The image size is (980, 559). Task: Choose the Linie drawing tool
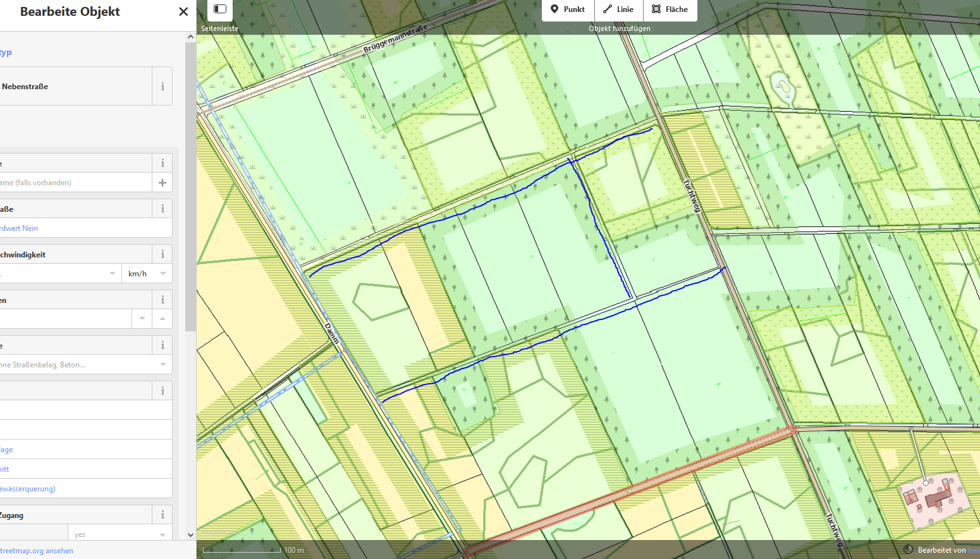coord(618,9)
